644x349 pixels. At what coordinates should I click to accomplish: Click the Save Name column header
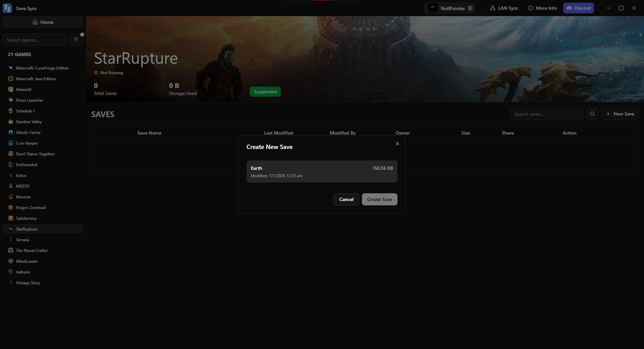pos(149,133)
